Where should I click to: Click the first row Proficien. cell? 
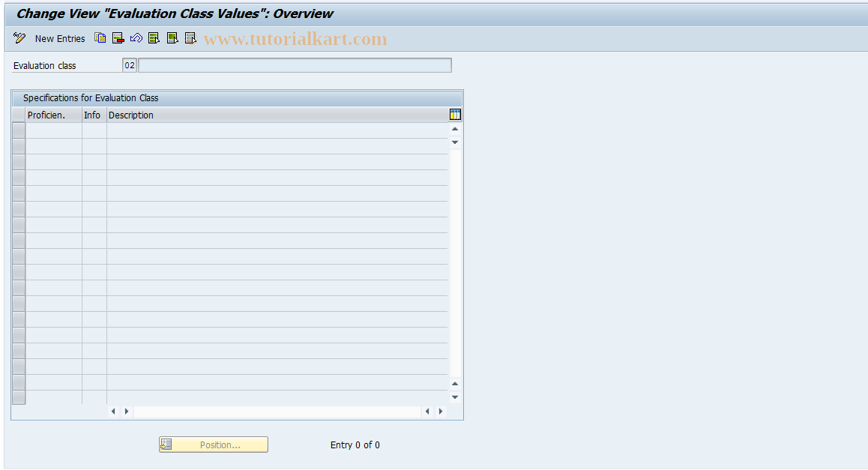coord(54,130)
